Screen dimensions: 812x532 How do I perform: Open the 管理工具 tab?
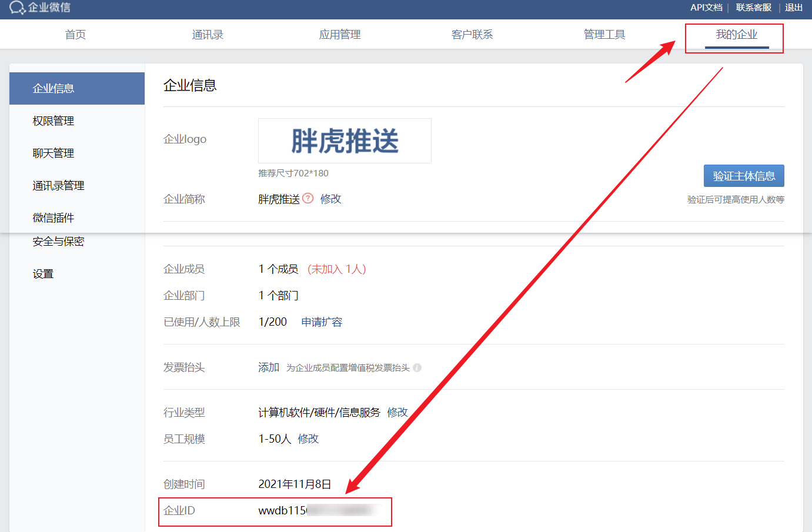click(604, 34)
